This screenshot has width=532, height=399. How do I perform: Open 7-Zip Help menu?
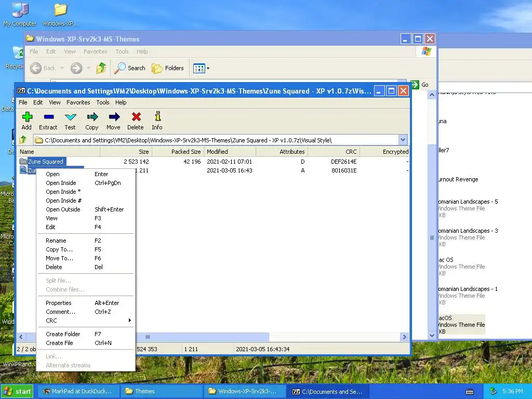click(x=121, y=102)
